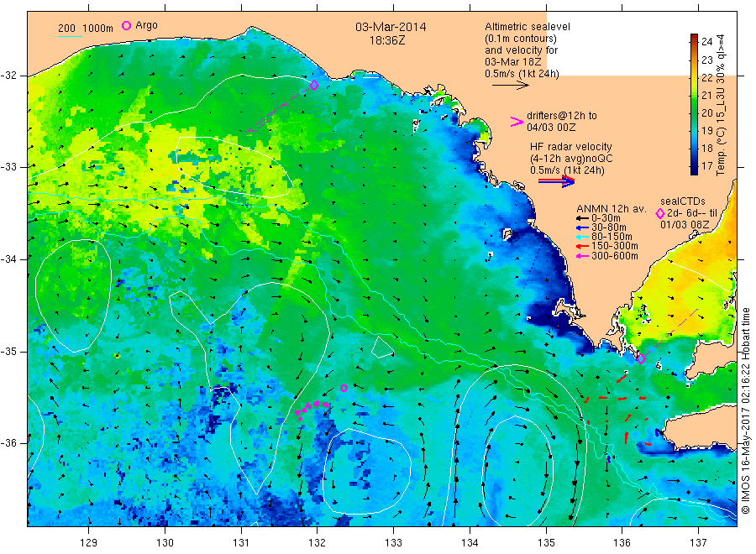This screenshot has height=554, width=756.
Task: Select the magenta diamond marker near 132°E, 32°S
Action: click(x=314, y=86)
